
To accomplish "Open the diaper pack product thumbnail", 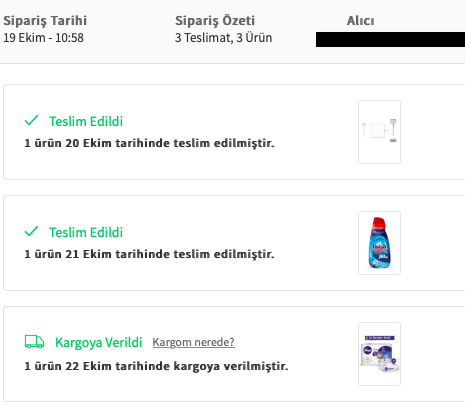I will click(379, 354).
